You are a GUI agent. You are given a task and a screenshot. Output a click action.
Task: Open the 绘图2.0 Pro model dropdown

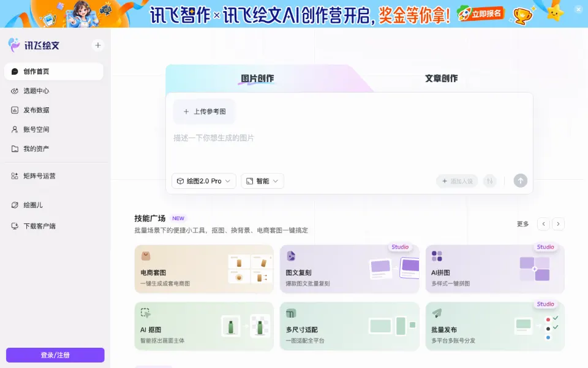204,181
